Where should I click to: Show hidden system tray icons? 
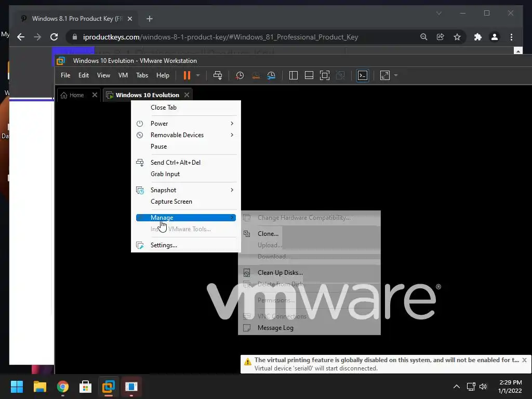point(457,387)
